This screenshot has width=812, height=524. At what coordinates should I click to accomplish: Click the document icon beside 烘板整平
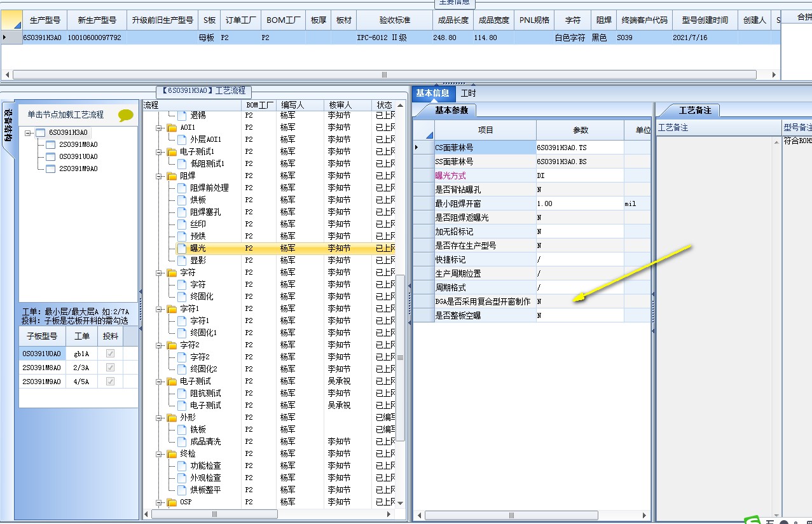click(x=182, y=490)
